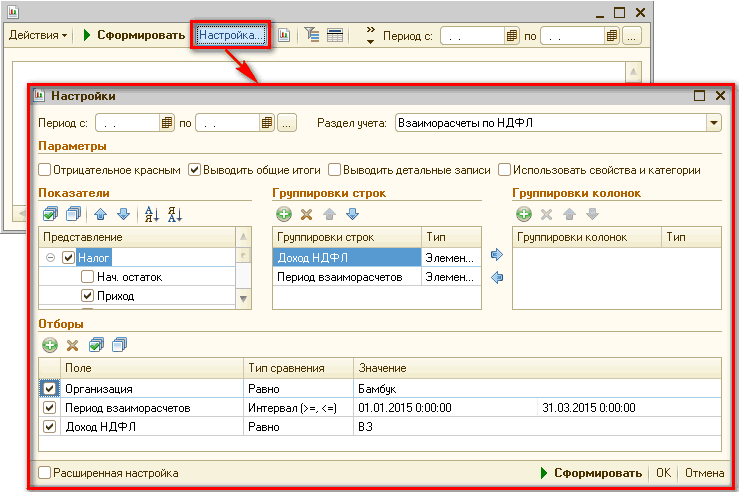
Task: Delete the selected filter in Отборы
Action: pyautogui.click(x=73, y=345)
